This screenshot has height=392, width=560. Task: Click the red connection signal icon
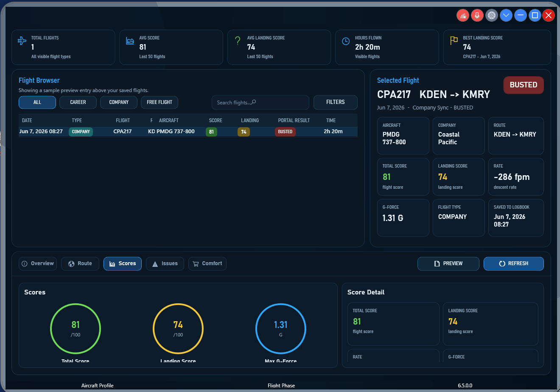pyautogui.click(x=463, y=16)
